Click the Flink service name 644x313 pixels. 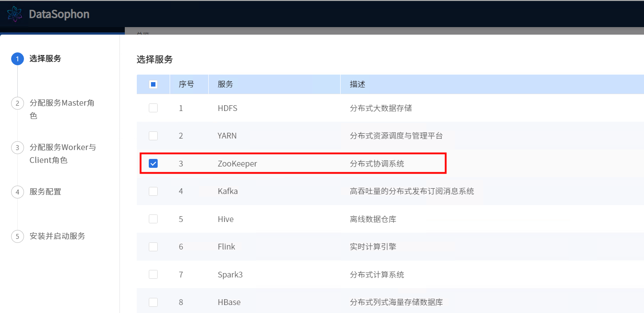point(227,246)
